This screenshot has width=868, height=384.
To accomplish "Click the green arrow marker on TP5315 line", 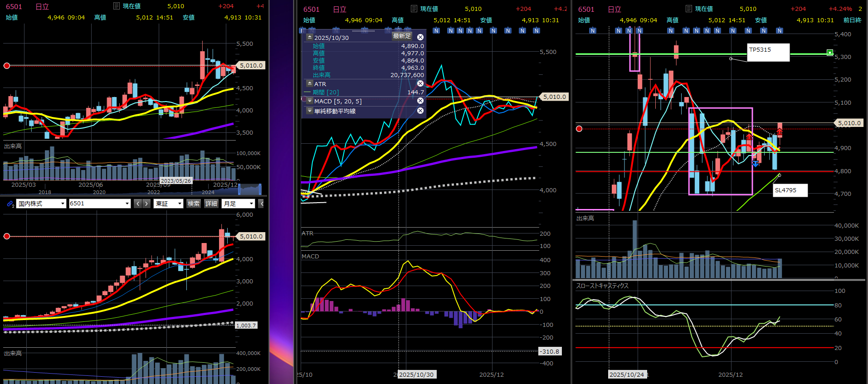I will point(829,53).
